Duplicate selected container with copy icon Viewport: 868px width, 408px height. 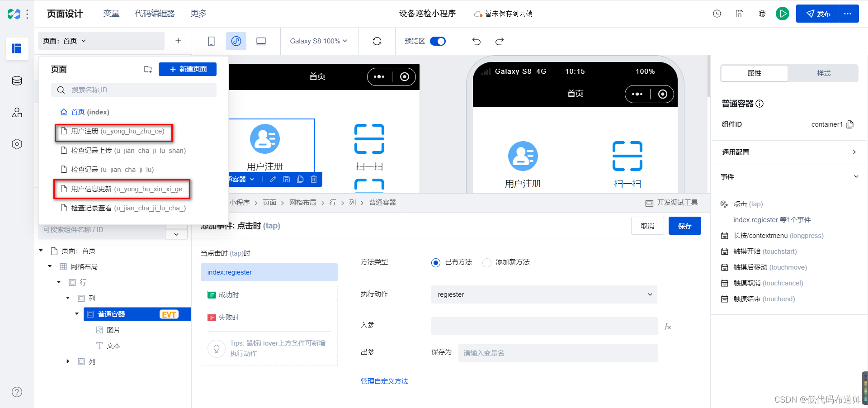(300, 180)
